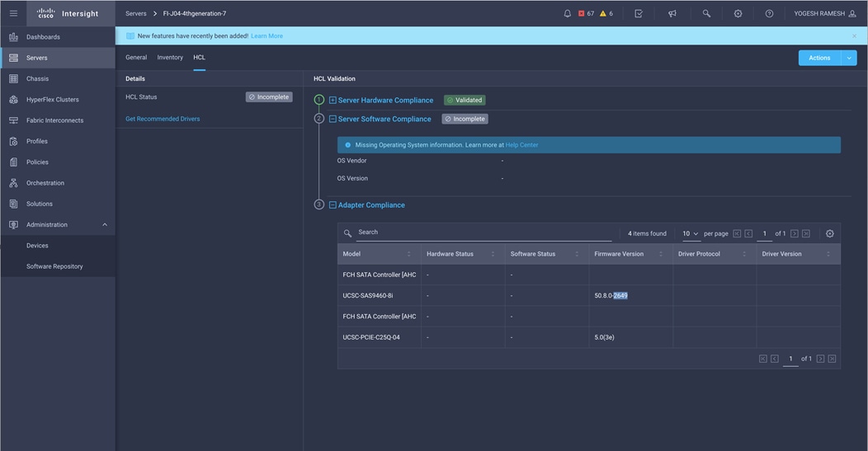Image resolution: width=868 pixels, height=451 pixels.
Task: Collapse the Adapter Compliance section
Action: (x=333, y=204)
